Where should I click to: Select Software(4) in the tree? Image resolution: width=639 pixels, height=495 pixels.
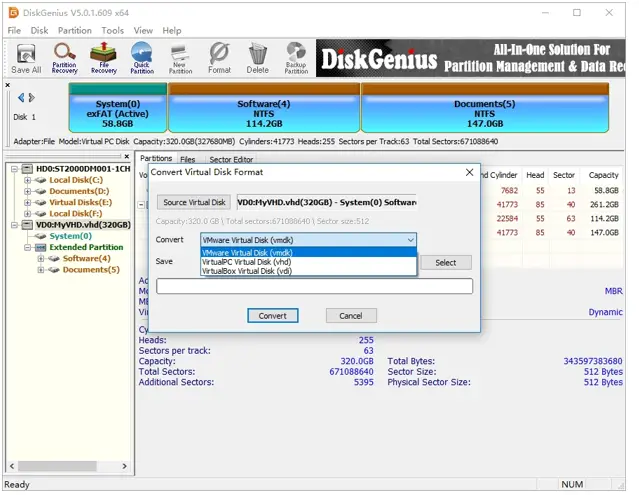click(86, 258)
